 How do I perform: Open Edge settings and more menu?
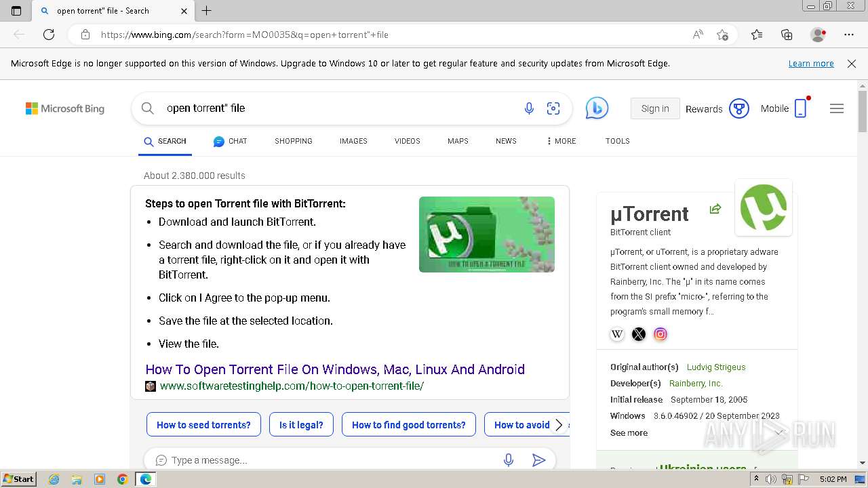coord(849,35)
